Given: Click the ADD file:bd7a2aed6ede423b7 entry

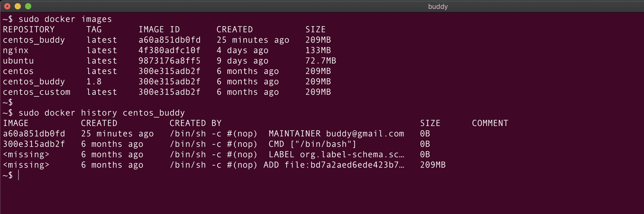Looking at the screenshot, I should tap(334, 165).
